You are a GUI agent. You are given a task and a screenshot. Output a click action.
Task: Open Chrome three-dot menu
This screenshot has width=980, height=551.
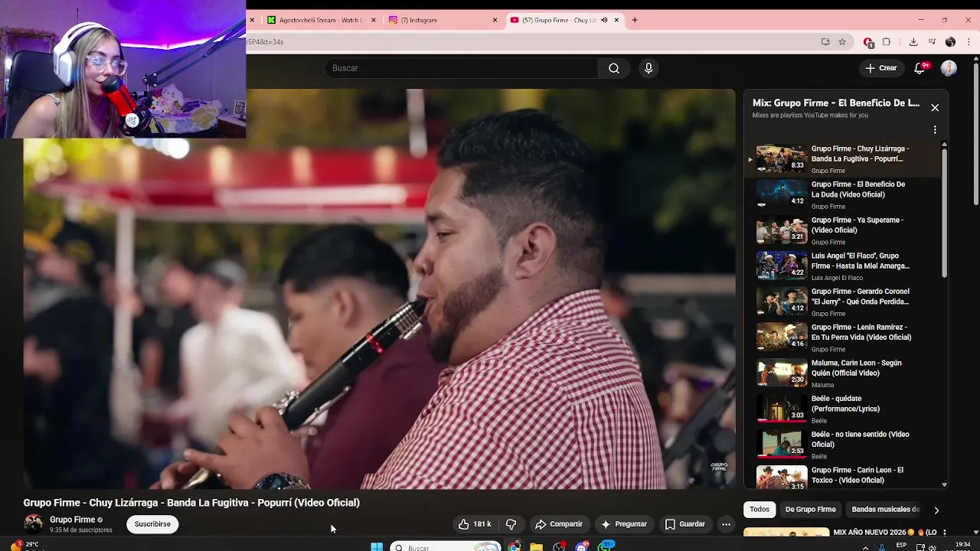click(x=967, y=42)
